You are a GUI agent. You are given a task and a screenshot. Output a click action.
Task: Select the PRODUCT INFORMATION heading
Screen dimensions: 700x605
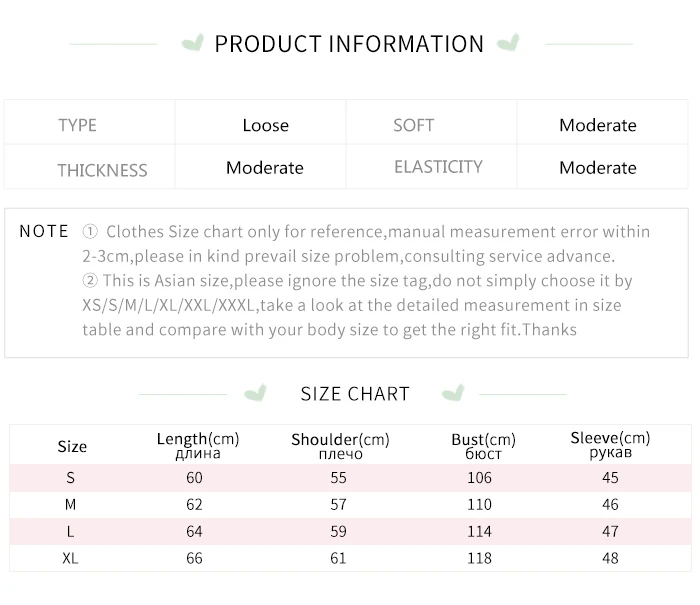coord(349,44)
